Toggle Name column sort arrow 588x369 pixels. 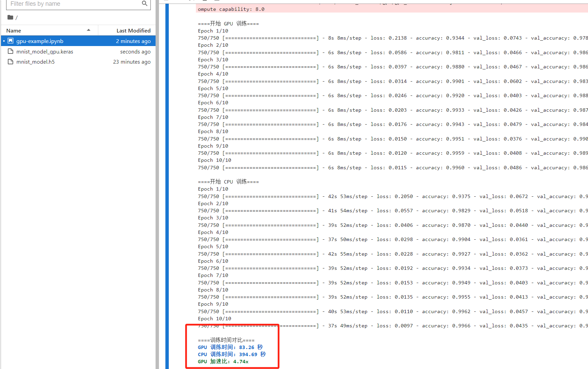point(88,30)
